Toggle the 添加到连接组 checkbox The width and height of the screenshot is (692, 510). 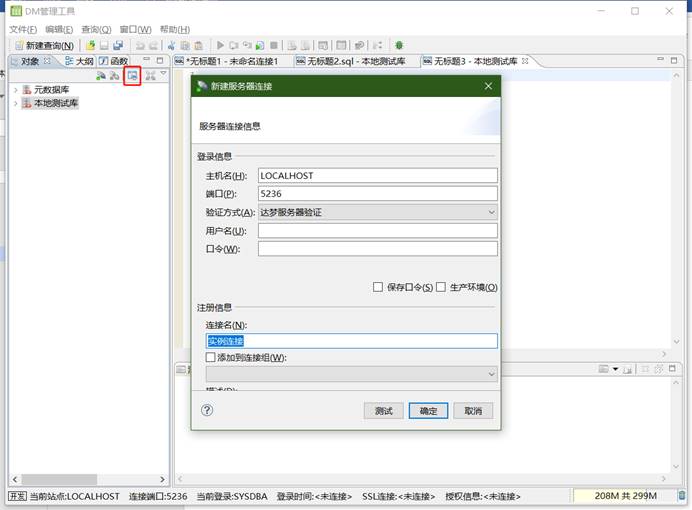coord(211,357)
